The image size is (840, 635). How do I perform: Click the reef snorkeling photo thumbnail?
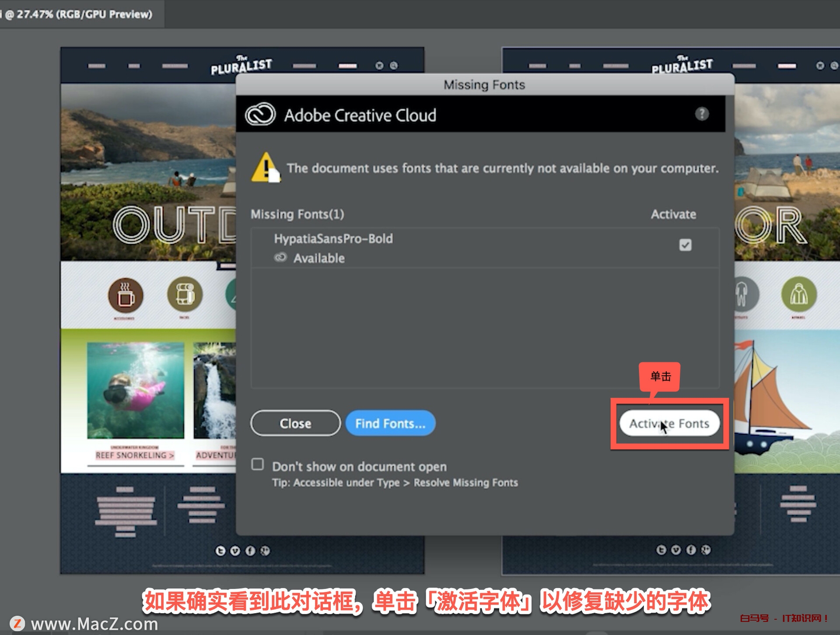135,390
